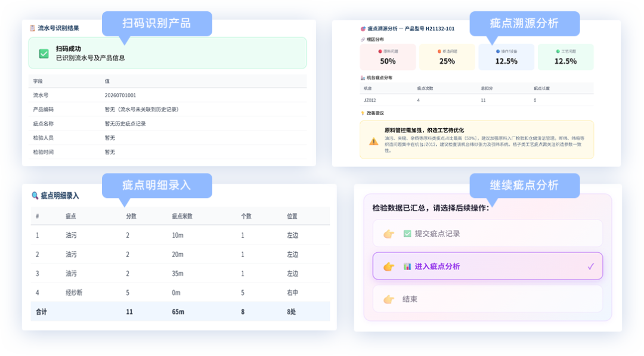Screen dimensions: 644x356
Task: Click the 分数 column header
Action: pyautogui.click(x=131, y=216)
